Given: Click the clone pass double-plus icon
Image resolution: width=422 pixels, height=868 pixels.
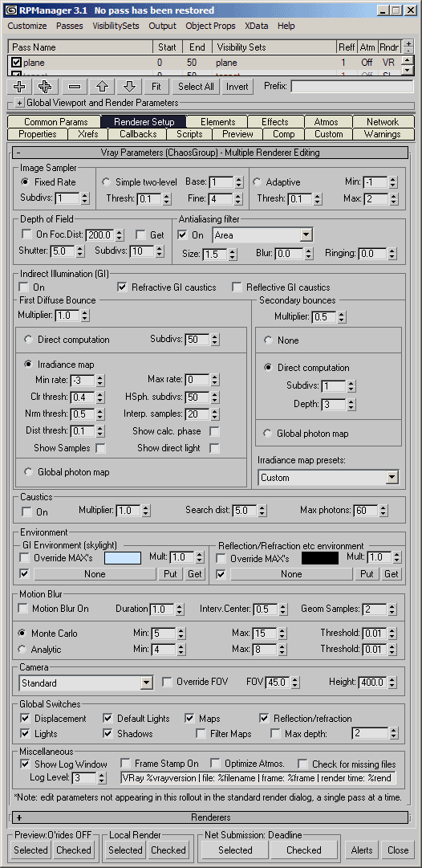Looking at the screenshot, I should (47, 87).
